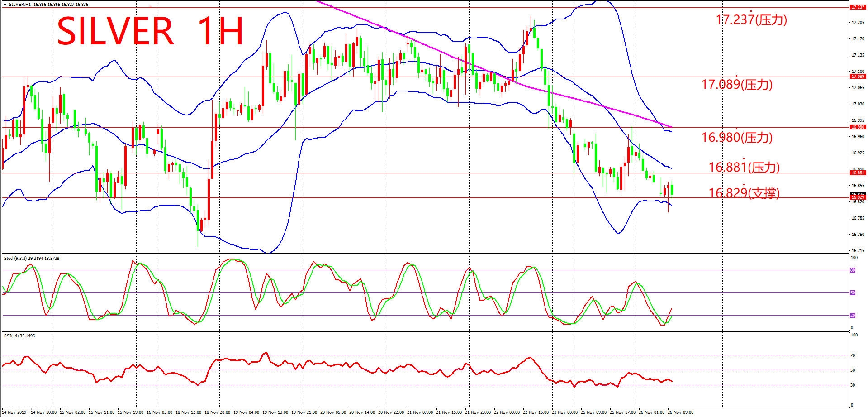
Task: Click the 30 level value on RSI scale
Action: (x=853, y=385)
